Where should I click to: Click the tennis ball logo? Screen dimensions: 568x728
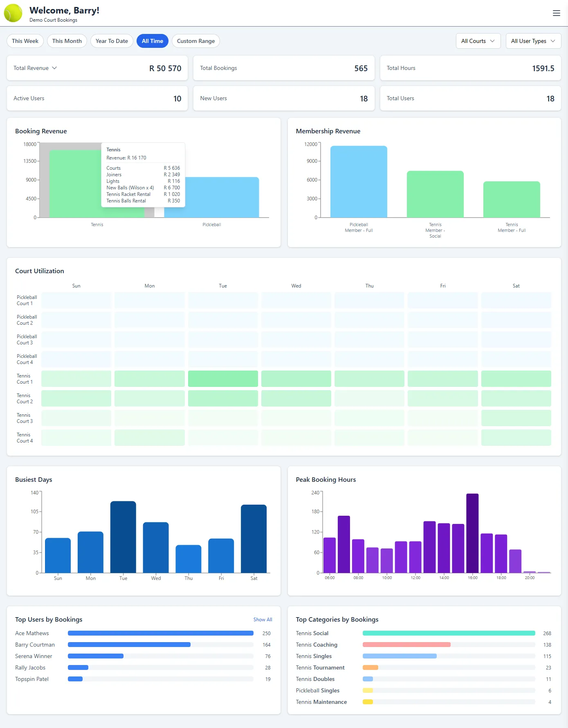tap(13, 13)
